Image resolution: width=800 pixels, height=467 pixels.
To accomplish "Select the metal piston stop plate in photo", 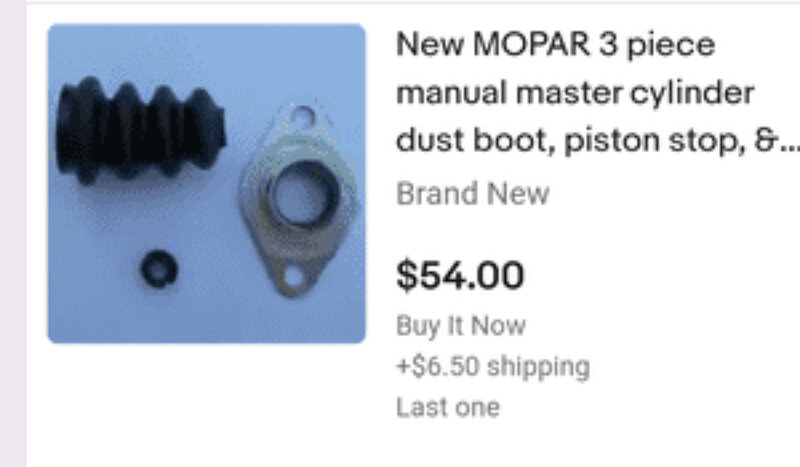I will click(x=298, y=200).
